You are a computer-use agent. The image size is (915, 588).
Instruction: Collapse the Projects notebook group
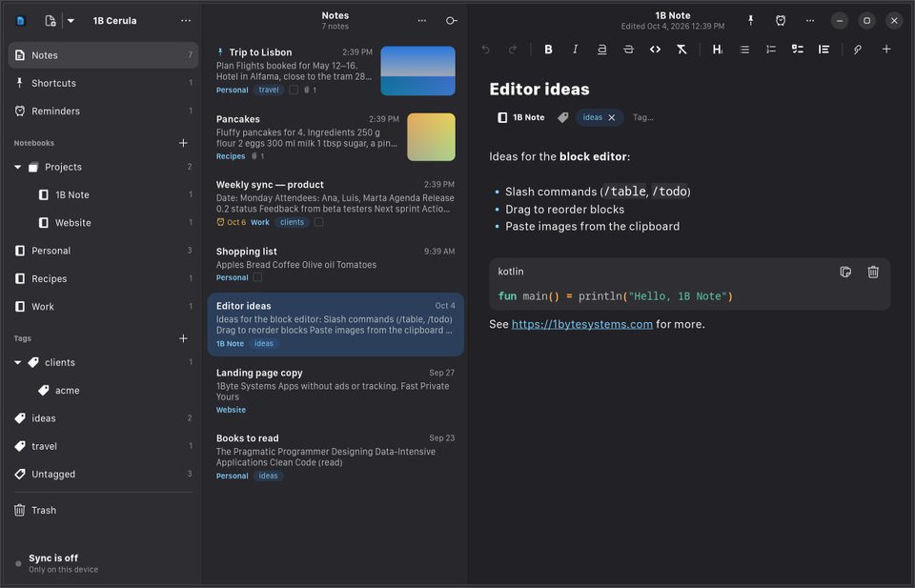pyautogui.click(x=17, y=168)
